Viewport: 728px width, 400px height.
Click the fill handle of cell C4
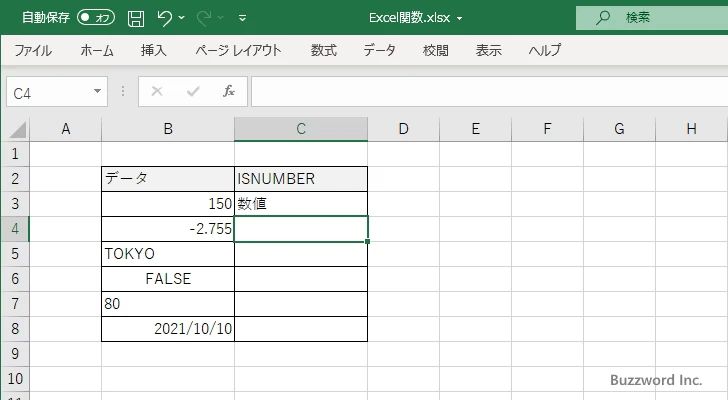tap(368, 241)
